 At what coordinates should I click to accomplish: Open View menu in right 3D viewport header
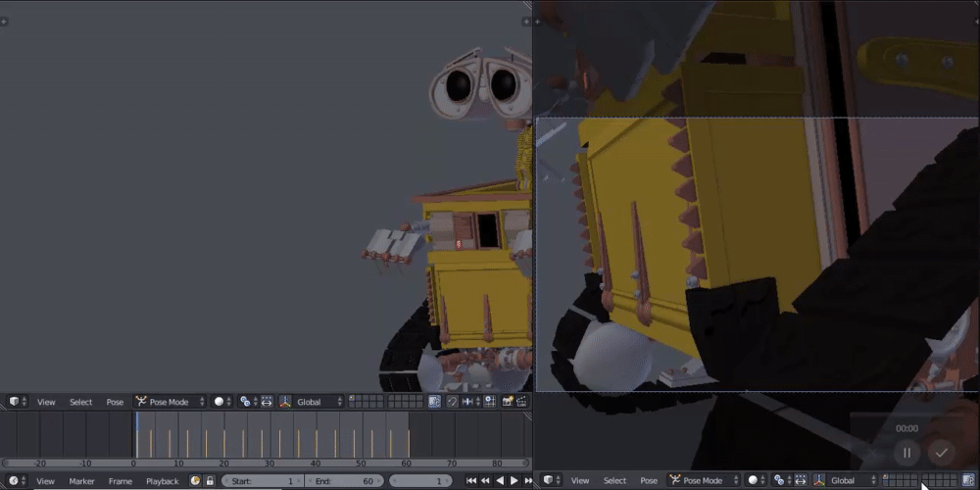(580, 480)
